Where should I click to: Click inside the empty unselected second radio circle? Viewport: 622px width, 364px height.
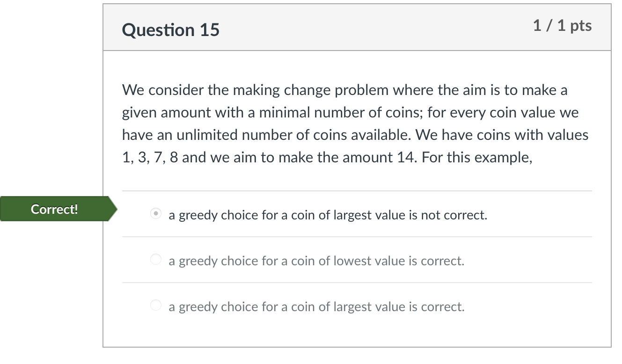[155, 259]
